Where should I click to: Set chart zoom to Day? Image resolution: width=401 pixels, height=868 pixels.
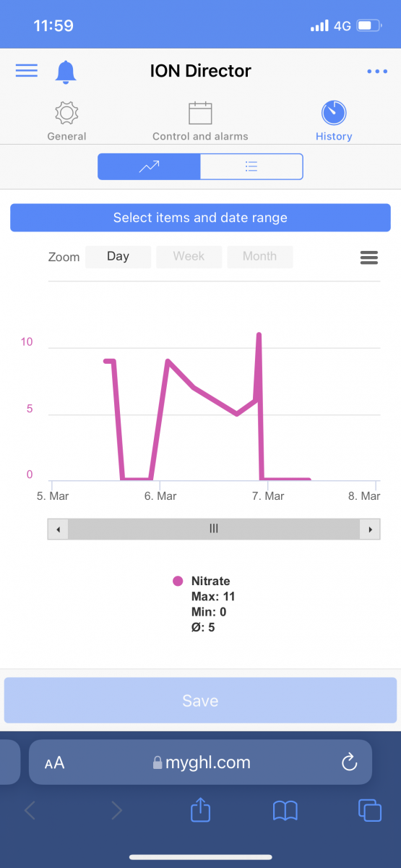click(118, 257)
